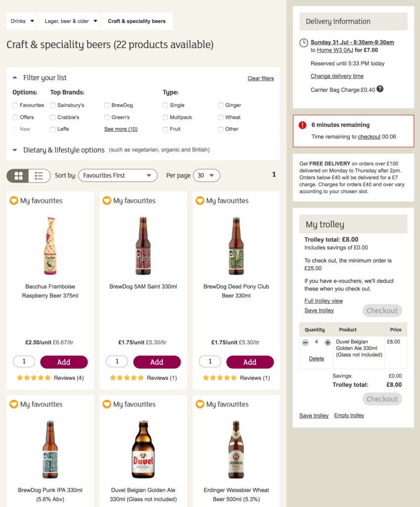Click quantity field for Bacchus Framboise

24,361
